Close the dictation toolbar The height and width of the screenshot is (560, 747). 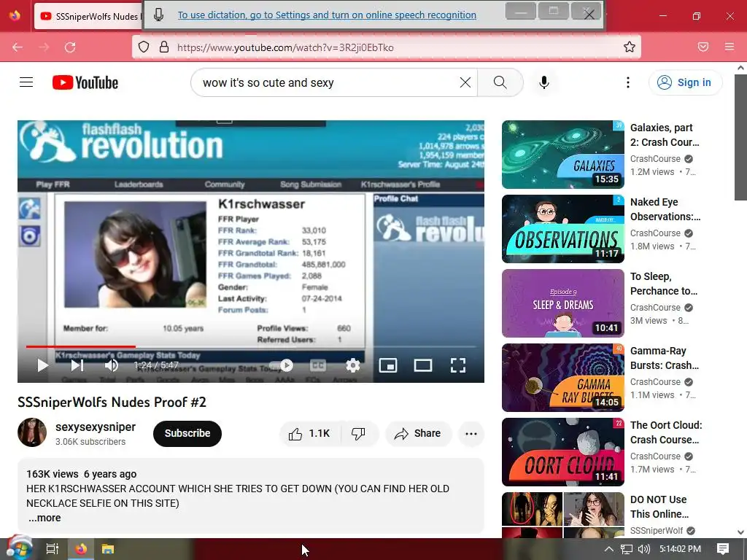tap(589, 15)
